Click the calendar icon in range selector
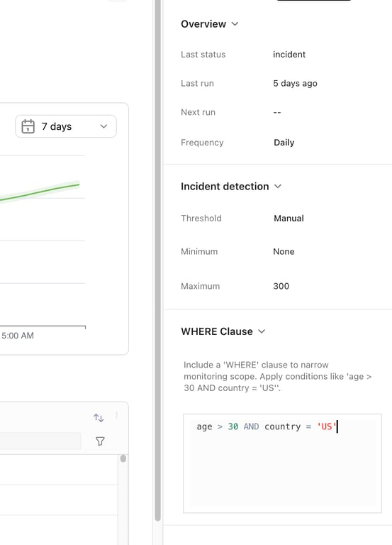This screenshot has width=392, height=545. (x=28, y=126)
